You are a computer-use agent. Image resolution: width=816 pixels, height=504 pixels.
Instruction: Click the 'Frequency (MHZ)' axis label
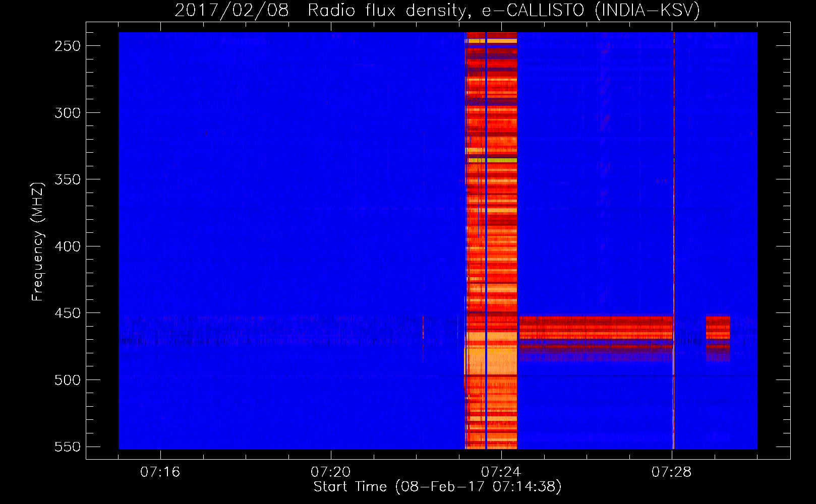pyautogui.click(x=37, y=242)
